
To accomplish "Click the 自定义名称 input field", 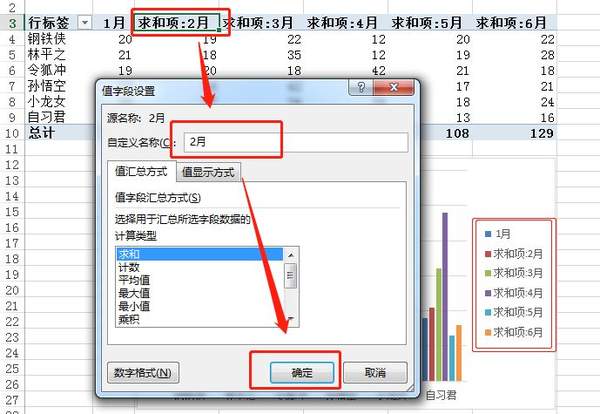I will pyautogui.click(x=292, y=143).
